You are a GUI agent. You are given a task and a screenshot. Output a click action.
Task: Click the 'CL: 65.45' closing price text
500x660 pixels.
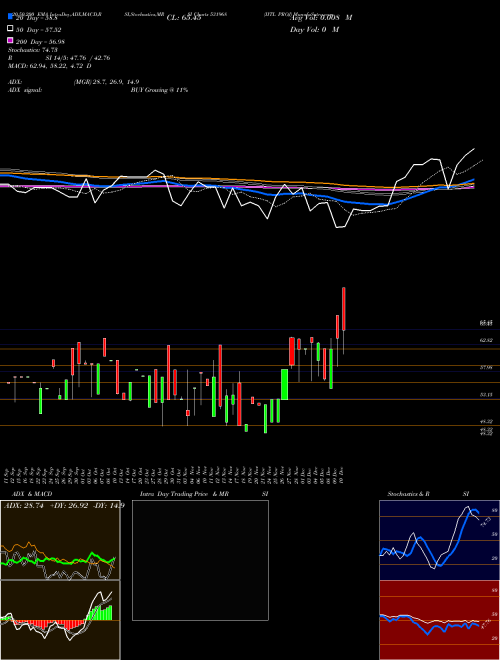coord(184,18)
